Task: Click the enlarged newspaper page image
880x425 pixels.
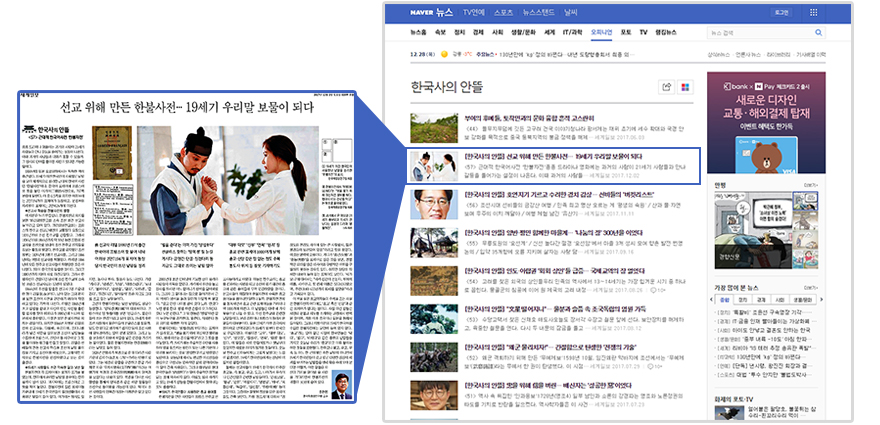Action: 187,246
